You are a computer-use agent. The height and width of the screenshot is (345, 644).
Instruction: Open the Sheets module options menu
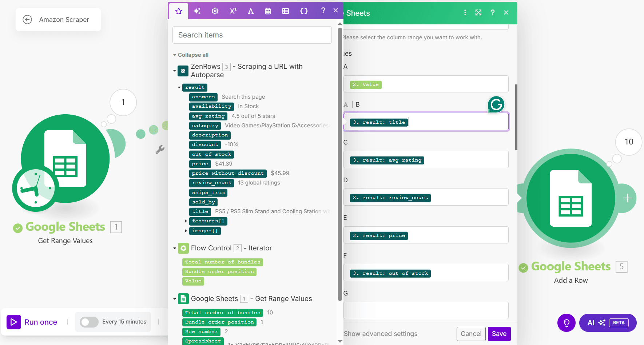[x=465, y=12]
